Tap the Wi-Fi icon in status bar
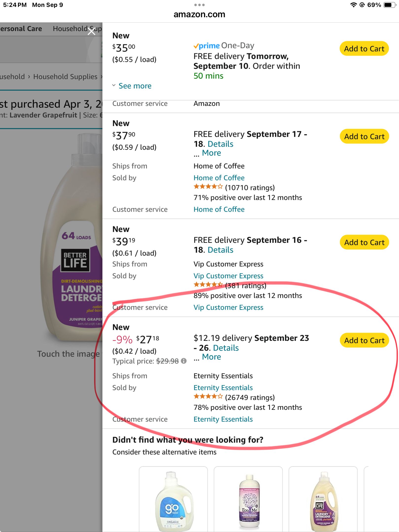The image size is (399, 532). (x=353, y=5)
